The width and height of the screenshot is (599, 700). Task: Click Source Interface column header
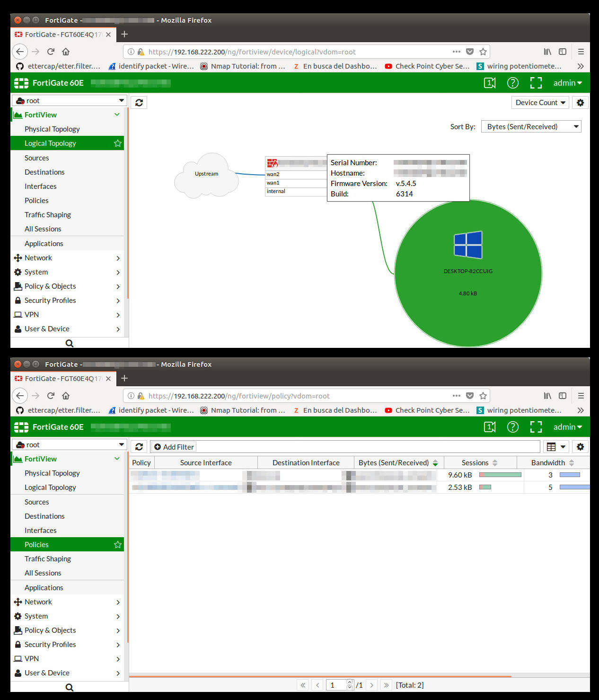(x=206, y=462)
